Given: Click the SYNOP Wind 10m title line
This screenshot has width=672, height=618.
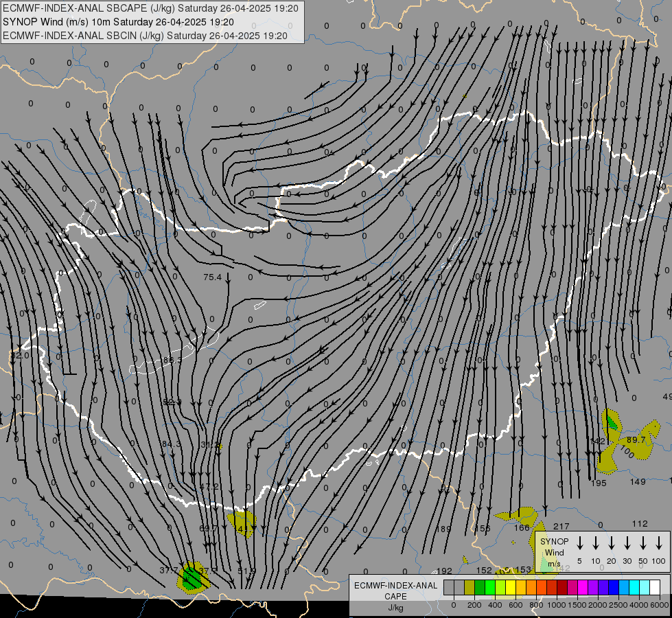Looking at the screenshot, I should 118,22.
